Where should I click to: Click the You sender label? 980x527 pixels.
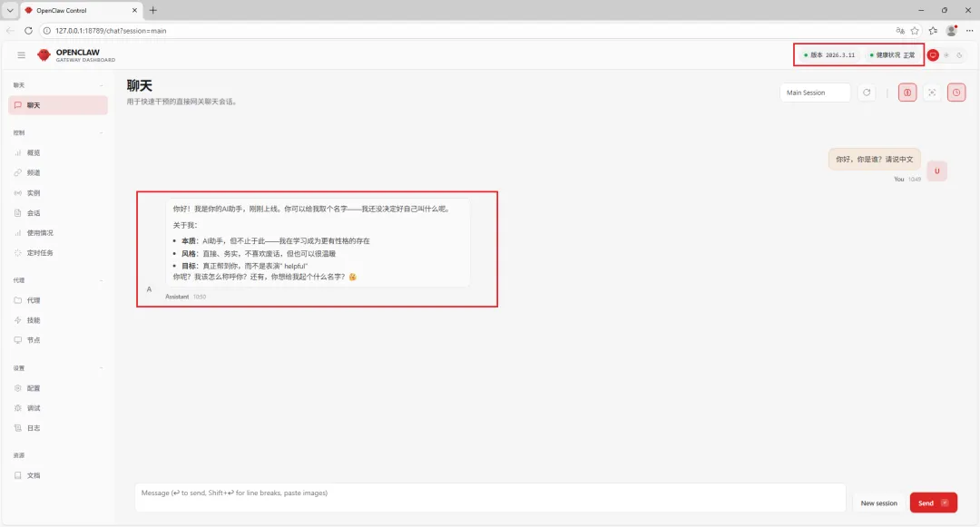(898, 180)
